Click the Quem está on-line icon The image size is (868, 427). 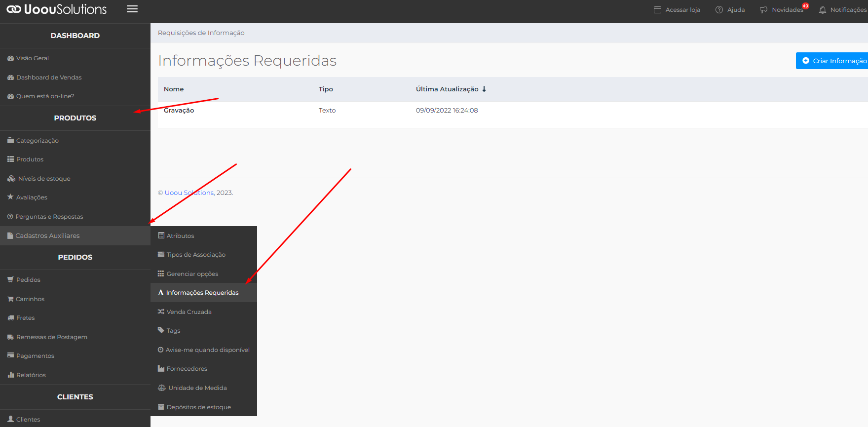[10, 96]
